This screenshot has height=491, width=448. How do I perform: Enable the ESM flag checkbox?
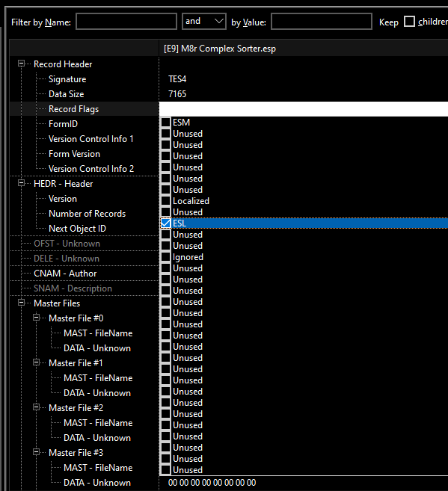coord(166,123)
